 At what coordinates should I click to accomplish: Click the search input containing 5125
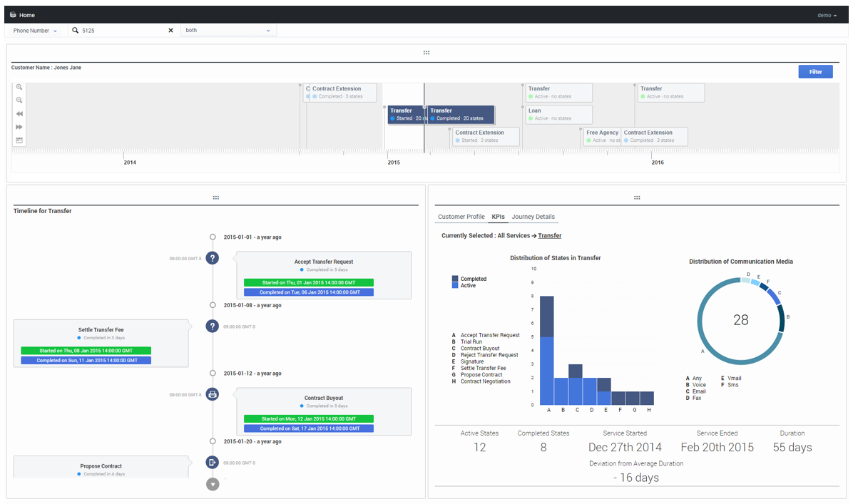(x=121, y=31)
